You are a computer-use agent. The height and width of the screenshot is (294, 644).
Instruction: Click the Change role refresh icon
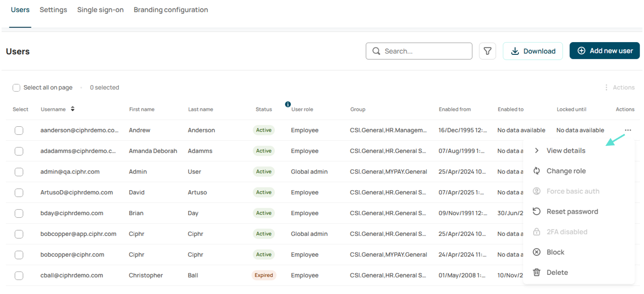[x=536, y=171]
